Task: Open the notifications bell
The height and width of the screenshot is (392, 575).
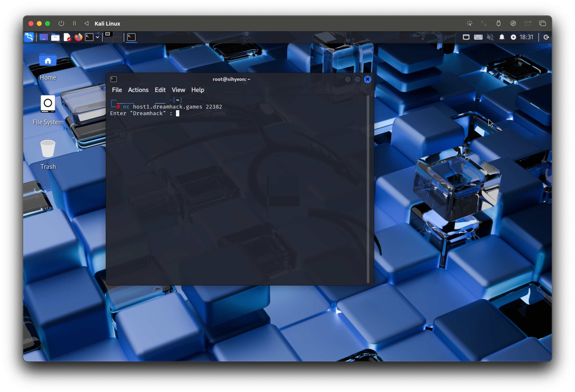Action: [x=501, y=37]
